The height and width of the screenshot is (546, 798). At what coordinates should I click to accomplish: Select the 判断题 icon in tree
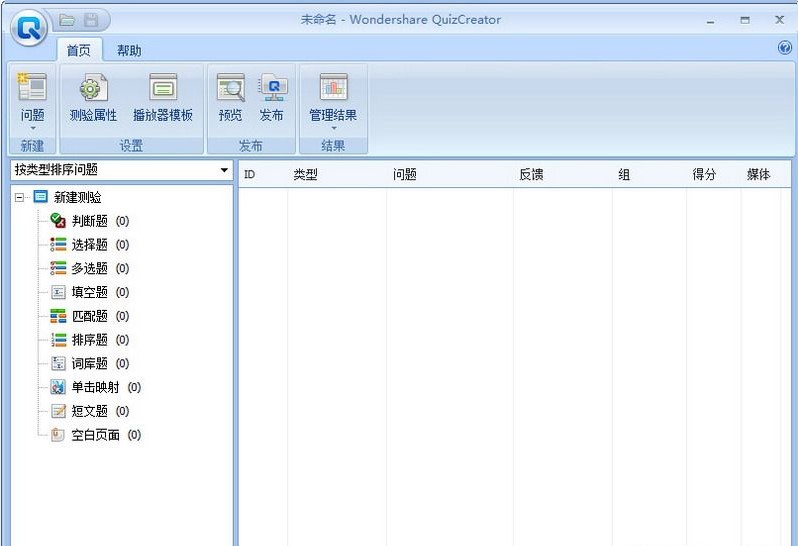[58, 221]
